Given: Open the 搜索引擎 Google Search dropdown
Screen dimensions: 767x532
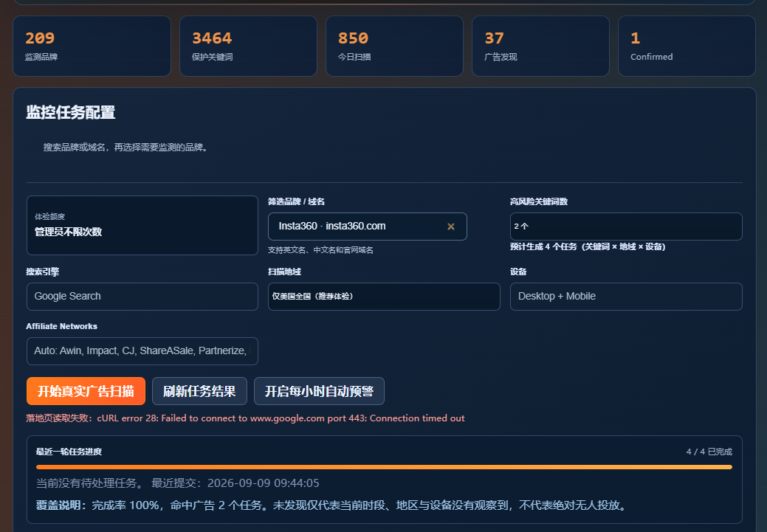Looking at the screenshot, I should coord(142,297).
